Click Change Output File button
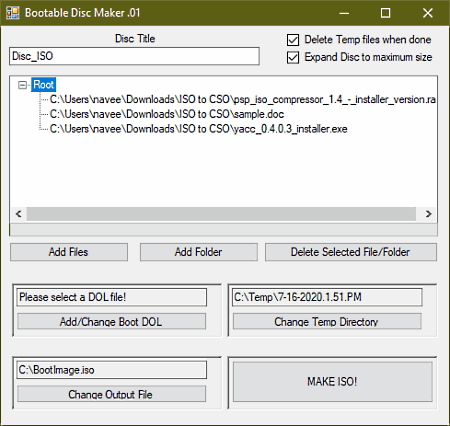Screen dimensions: 450x426 pyautogui.click(x=111, y=394)
